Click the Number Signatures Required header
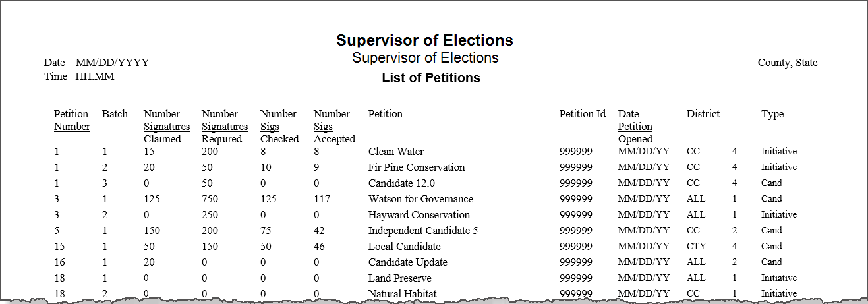Screen dimensions: 868x304 click(x=225, y=127)
